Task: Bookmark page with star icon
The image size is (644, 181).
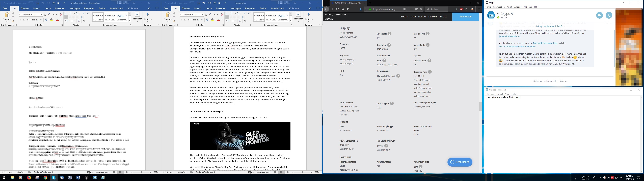Action: click(x=421, y=9)
